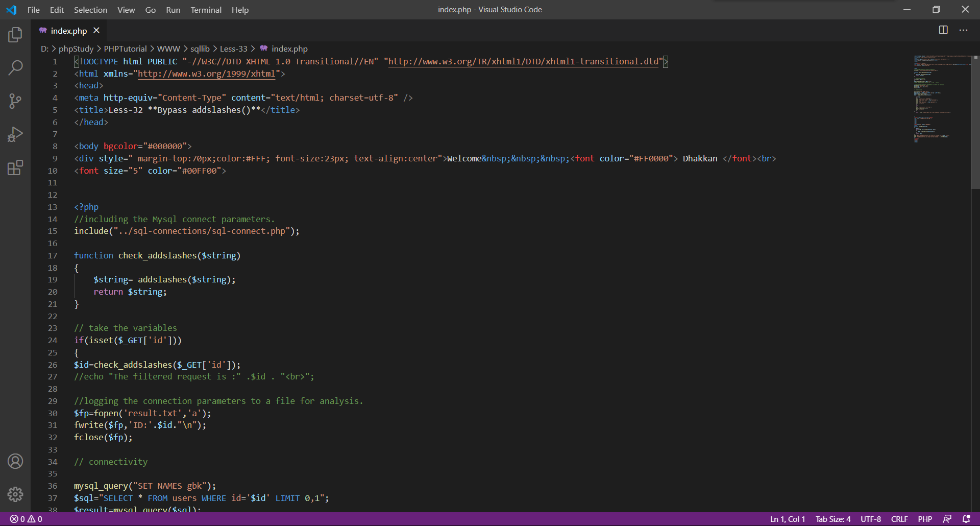980x526 pixels.
Task: Open the editor More Actions ellipsis
Action: 963,30
